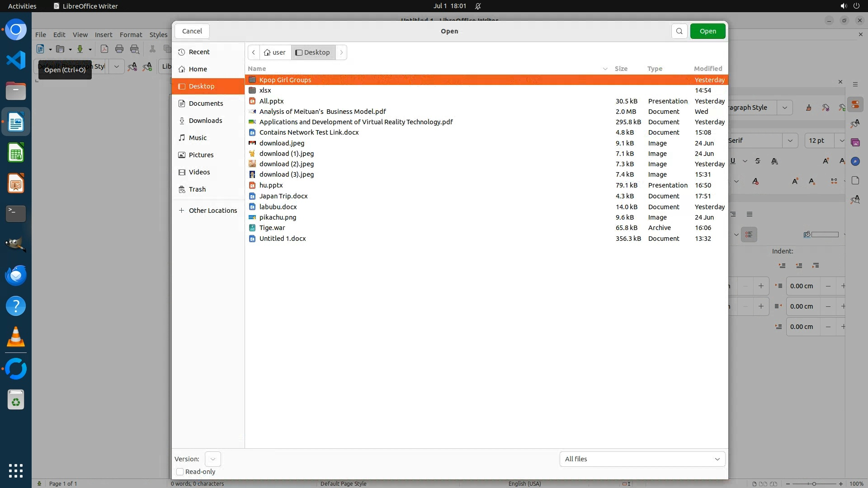Open the Format menu
The width and height of the screenshot is (868, 488).
tap(131, 35)
